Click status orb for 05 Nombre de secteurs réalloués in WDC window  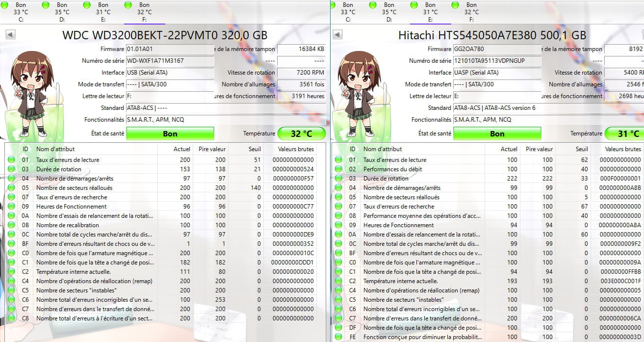pyautogui.click(x=11, y=187)
